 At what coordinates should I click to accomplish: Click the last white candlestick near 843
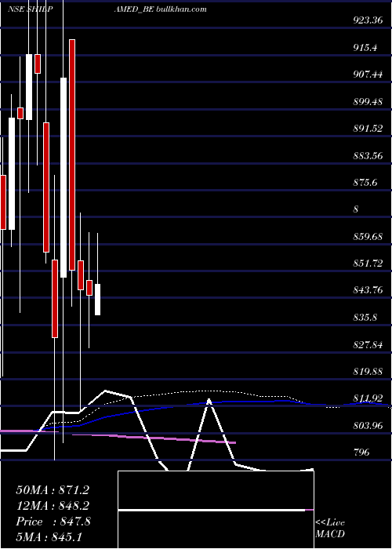pyautogui.click(x=98, y=300)
